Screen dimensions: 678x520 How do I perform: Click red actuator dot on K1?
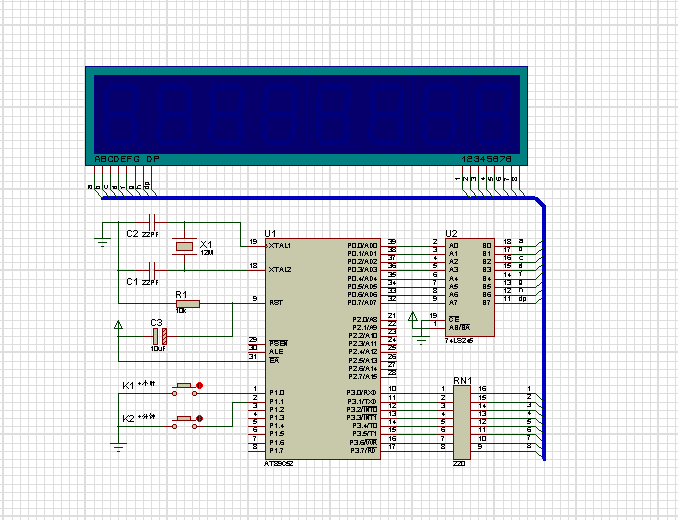point(200,385)
